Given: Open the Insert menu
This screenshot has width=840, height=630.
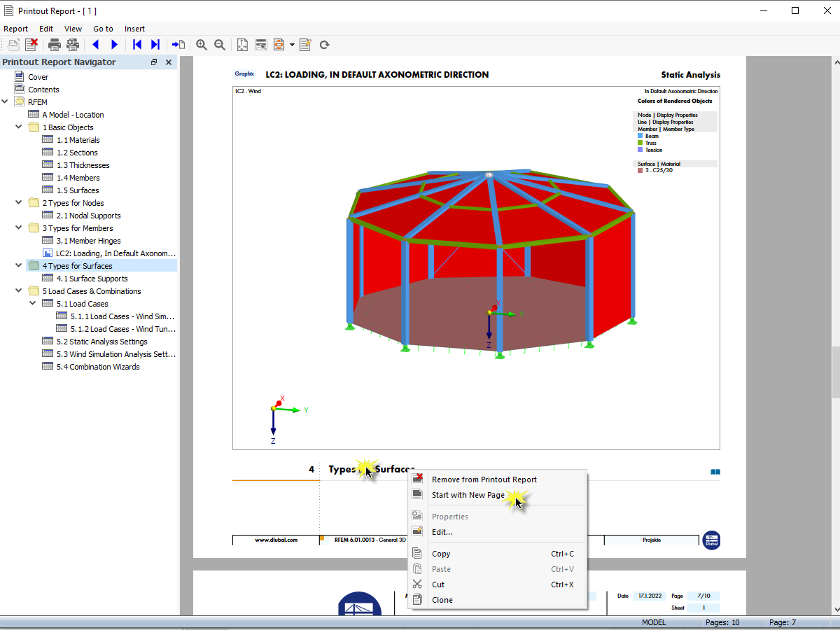Looking at the screenshot, I should tap(134, 29).
